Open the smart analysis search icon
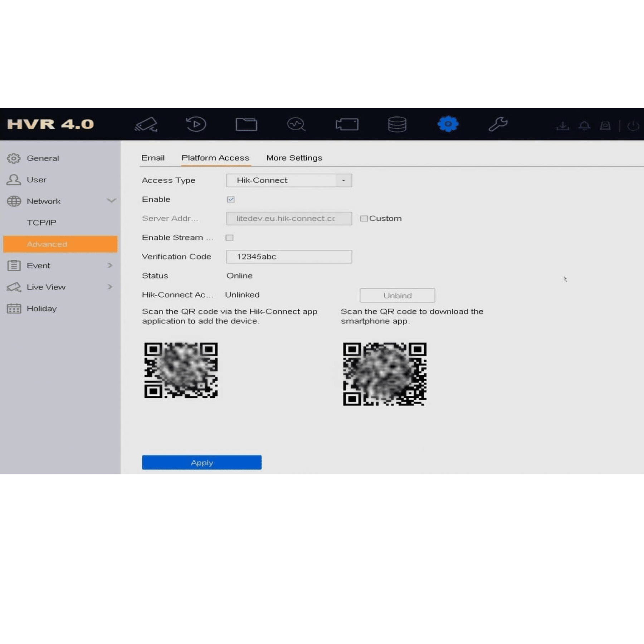 pyautogui.click(x=296, y=125)
